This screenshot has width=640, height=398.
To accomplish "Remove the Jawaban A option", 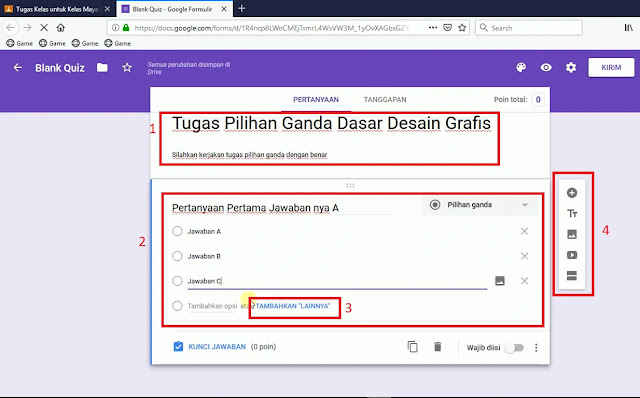I will click(524, 231).
